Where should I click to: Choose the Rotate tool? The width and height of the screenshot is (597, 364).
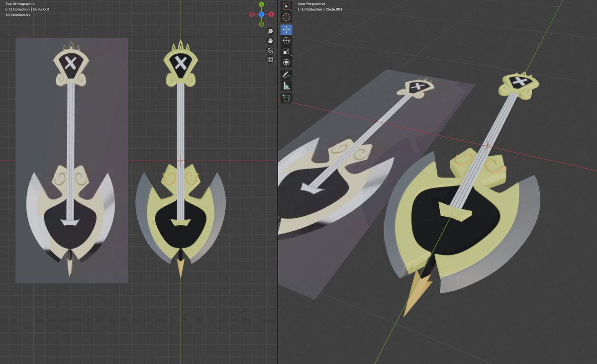pyautogui.click(x=287, y=41)
